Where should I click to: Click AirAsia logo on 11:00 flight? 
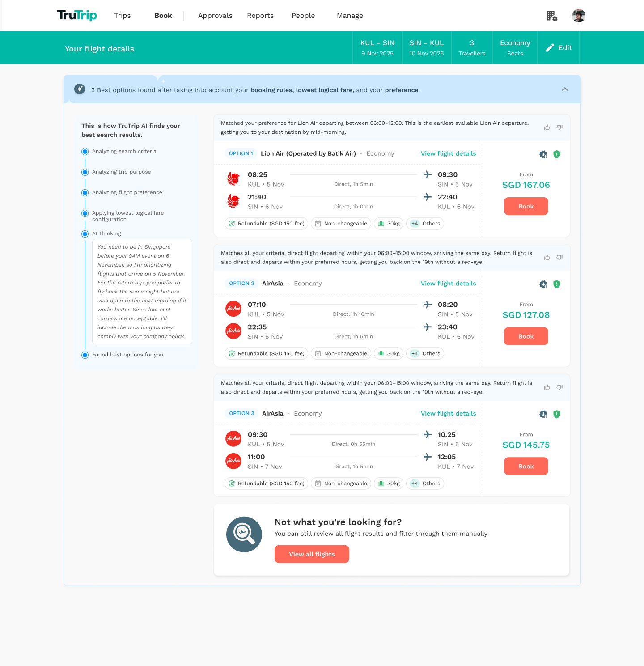233,461
